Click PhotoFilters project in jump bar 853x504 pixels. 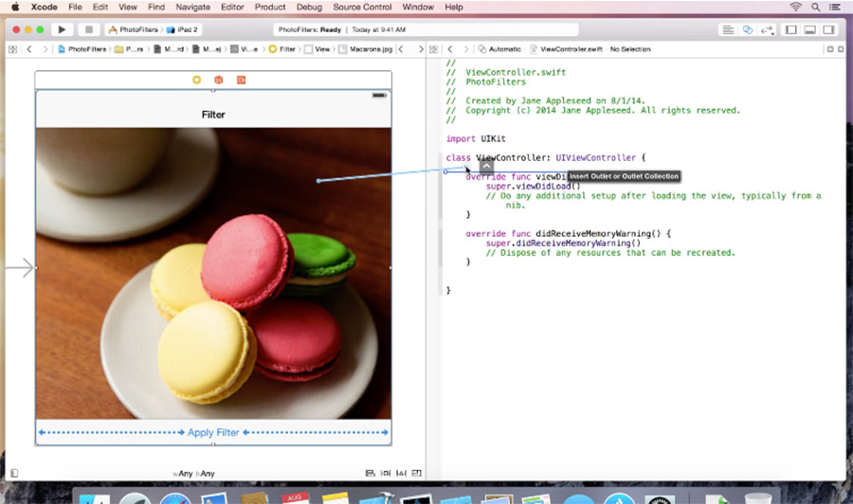(x=82, y=49)
